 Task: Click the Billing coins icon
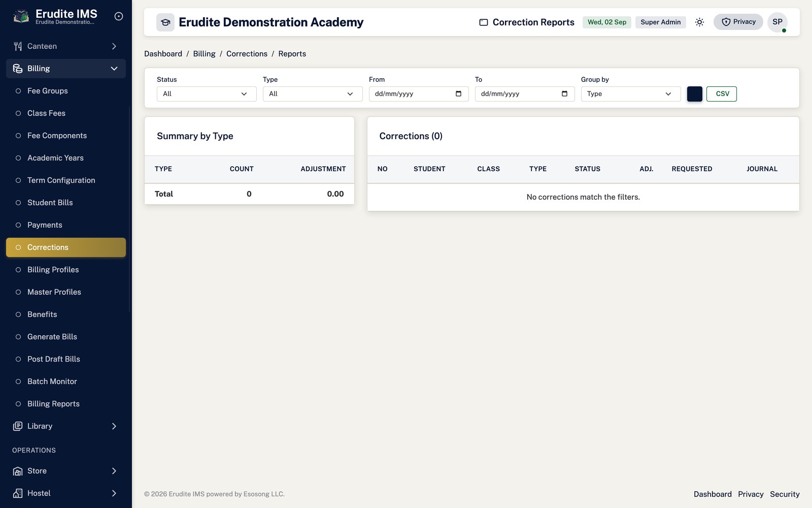pos(18,69)
